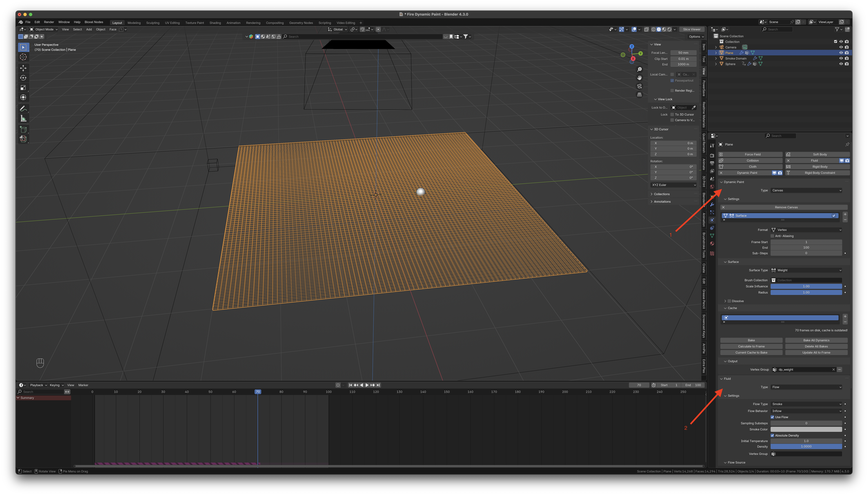Activate the Scale tool
The height and width of the screenshot is (495, 868).
point(23,88)
